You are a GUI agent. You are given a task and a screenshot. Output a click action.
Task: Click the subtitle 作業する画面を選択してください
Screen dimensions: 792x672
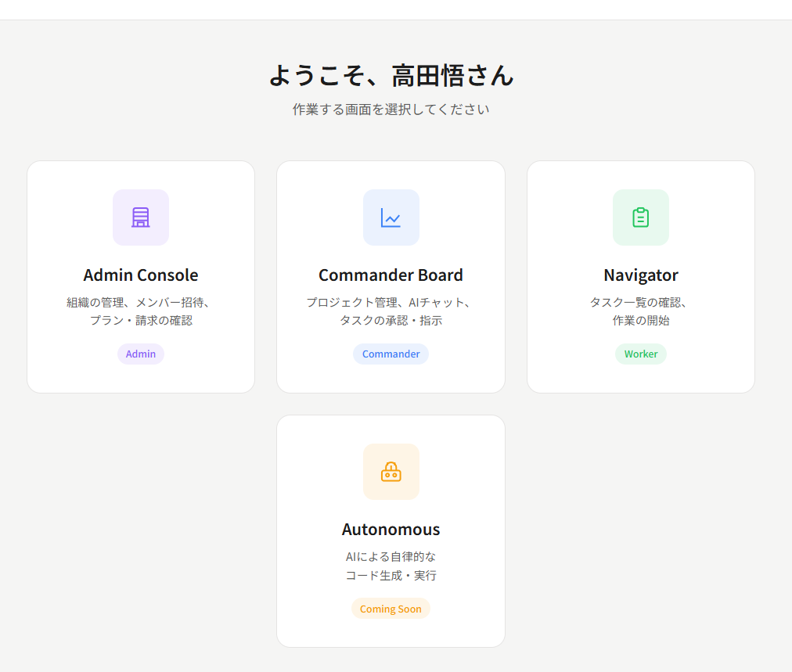[391, 110]
